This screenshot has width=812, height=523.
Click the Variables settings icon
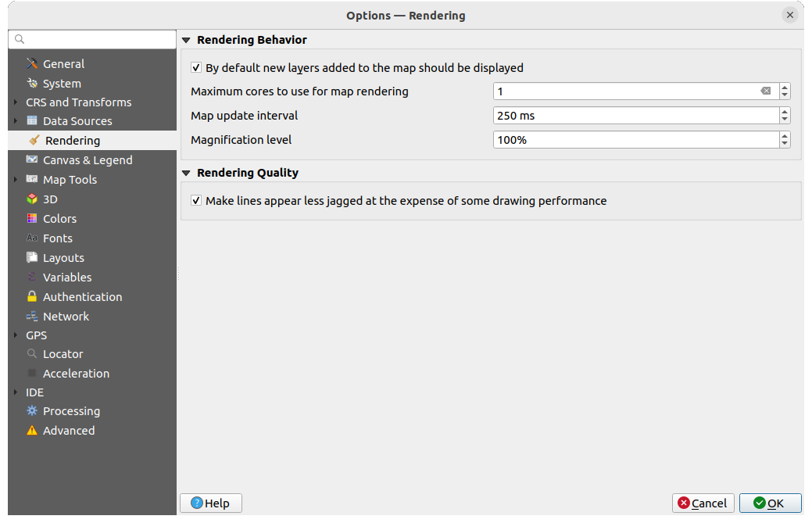click(33, 277)
